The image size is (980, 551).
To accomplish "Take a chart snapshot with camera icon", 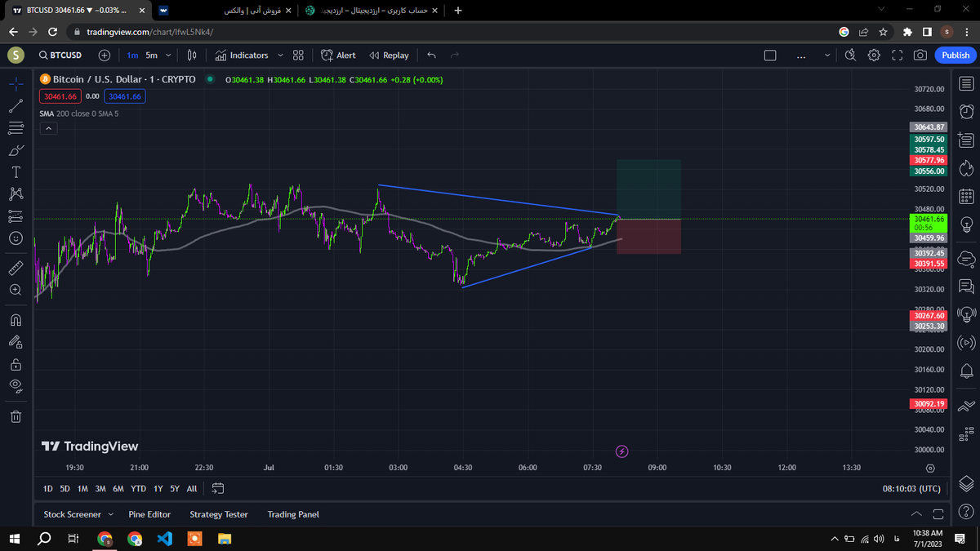I will 920,56.
